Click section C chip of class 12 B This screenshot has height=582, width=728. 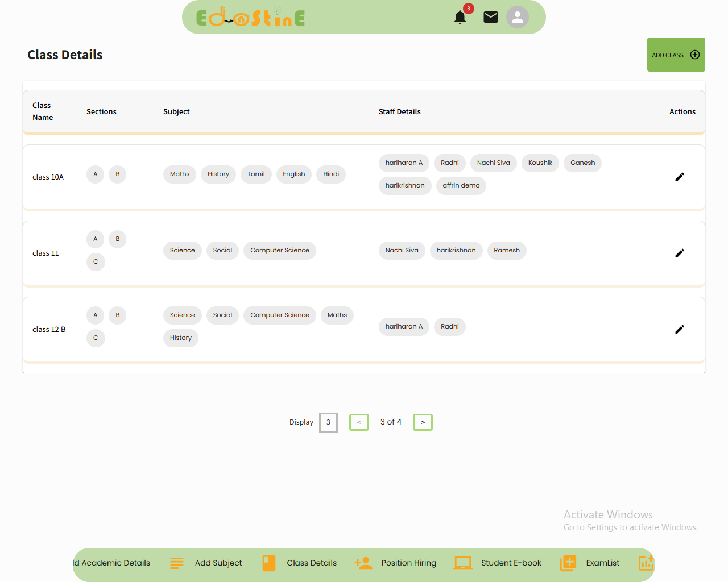click(x=96, y=338)
